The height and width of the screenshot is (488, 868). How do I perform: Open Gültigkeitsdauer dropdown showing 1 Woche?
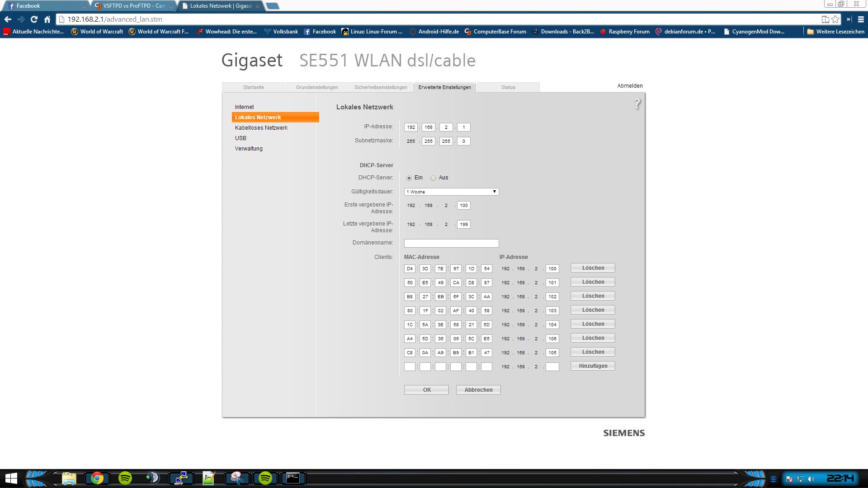click(451, 192)
